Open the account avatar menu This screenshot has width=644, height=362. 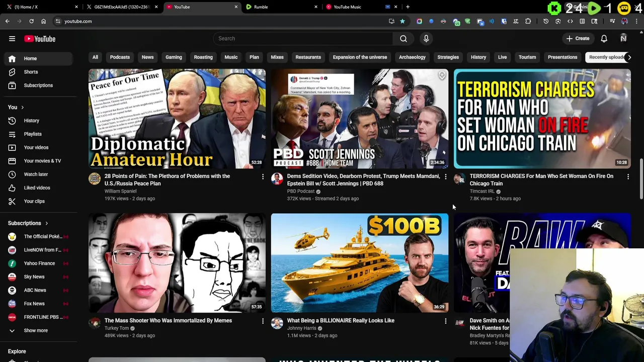click(623, 38)
